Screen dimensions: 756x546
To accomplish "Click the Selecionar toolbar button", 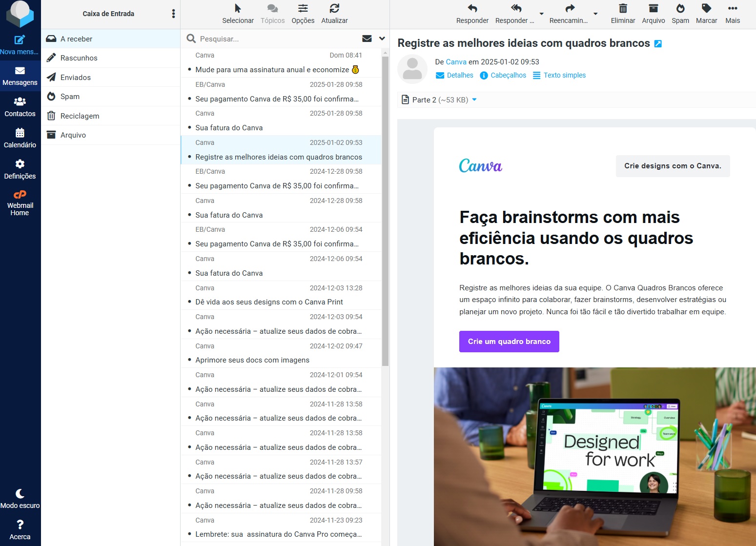I will coord(238,14).
